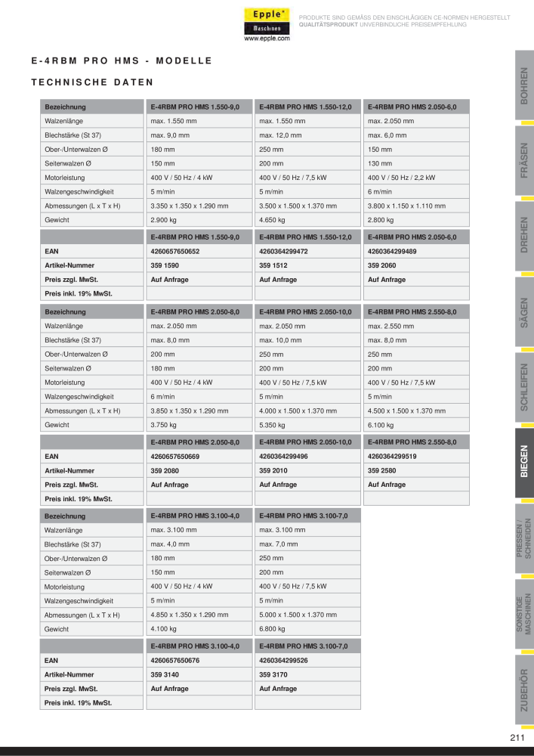Image resolution: width=534 pixels, height=756 pixels.
Task: Click weight value 6.800 kg
Action: 272,629
